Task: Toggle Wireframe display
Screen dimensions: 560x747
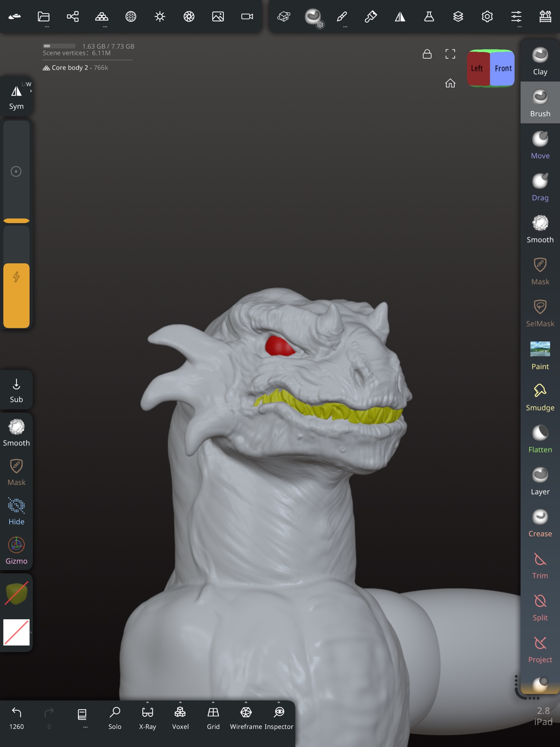Action: click(246, 717)
